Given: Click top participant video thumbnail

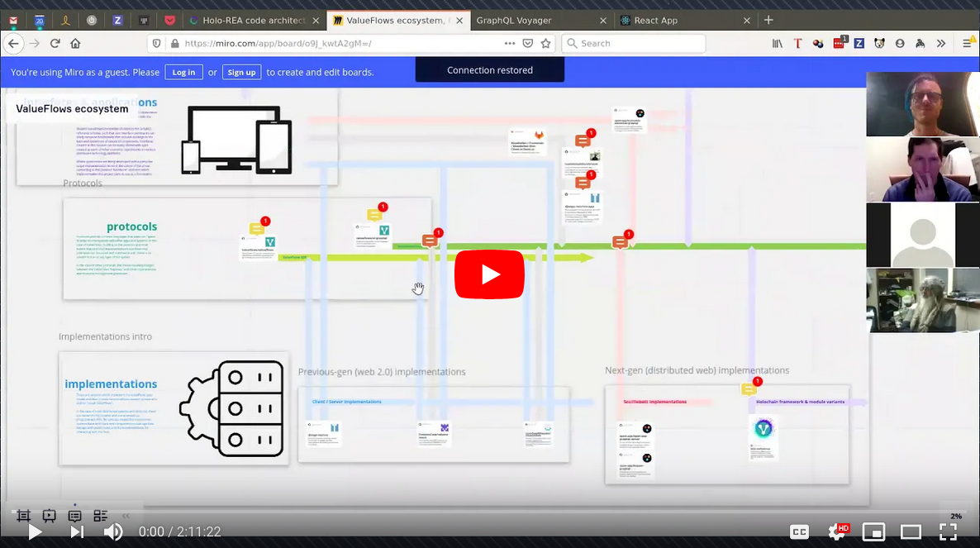Looking at the screenshot, I should click(x=922, y=103).
